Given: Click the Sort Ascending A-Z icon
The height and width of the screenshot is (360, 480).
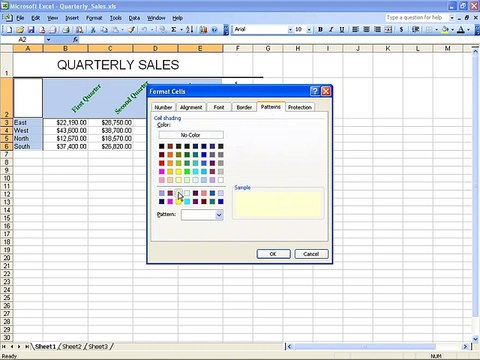Looking at the screenshot, I should pyautogui.click(x=190, y=30).
